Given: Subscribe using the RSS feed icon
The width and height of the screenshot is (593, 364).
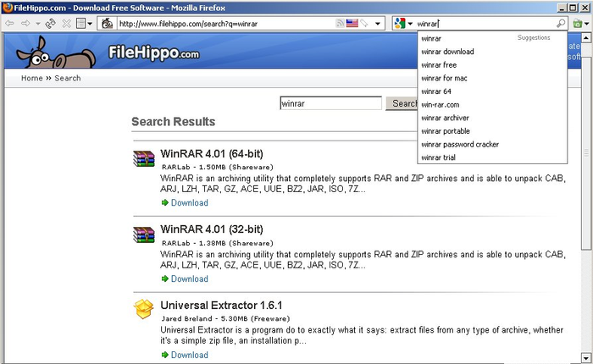Looking at the screenshot, I should coord(340,24).
